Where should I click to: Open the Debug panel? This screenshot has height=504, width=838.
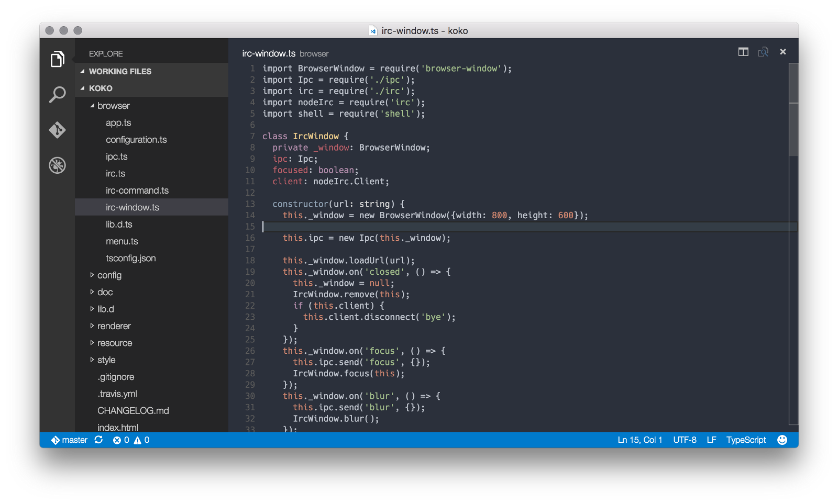tap(58, 165)
